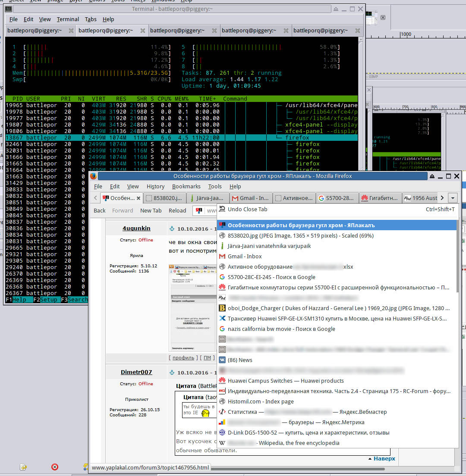The height and width of the screenshot is (476, 466).
Task: Click the Huawei Campus Switches logo icon
Action: [x=222, y=381]
